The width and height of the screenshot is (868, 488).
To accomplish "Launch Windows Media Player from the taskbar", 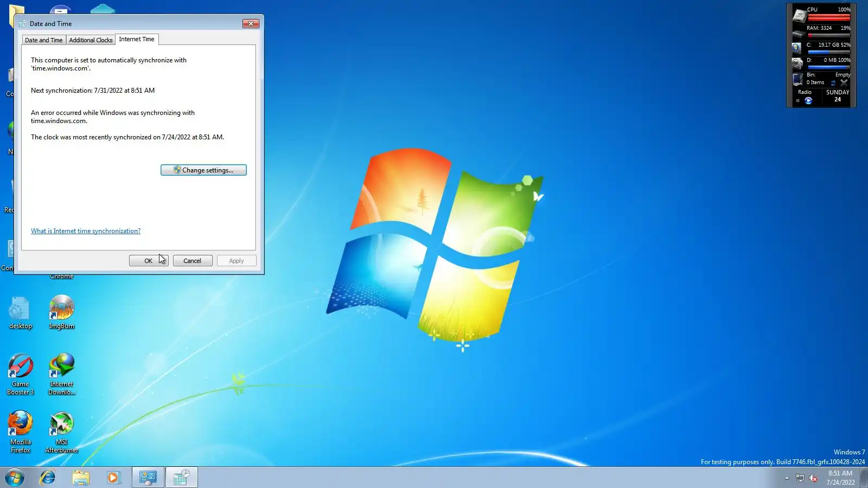I will [x=113, y=478].
